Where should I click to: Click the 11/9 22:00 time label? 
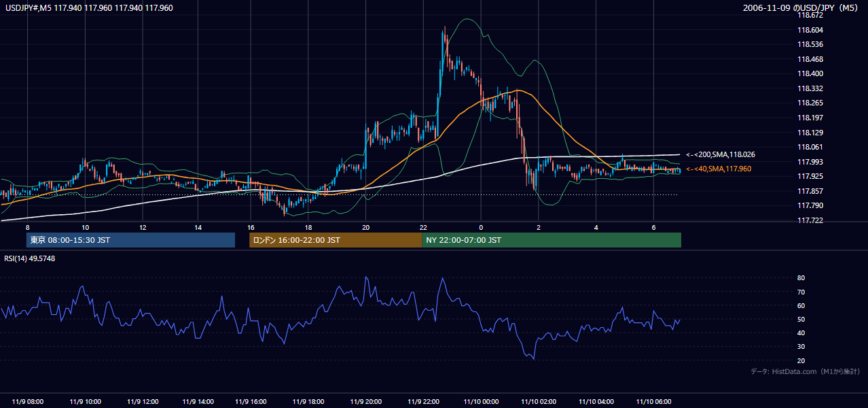pyautogui.click(x=424, y=401)
